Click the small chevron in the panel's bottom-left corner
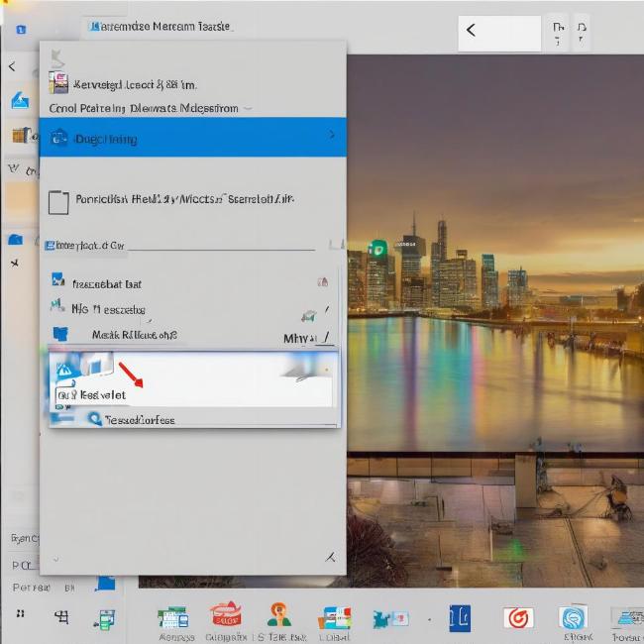The width and height of the screenshot is (644, 644). (56, 559)
